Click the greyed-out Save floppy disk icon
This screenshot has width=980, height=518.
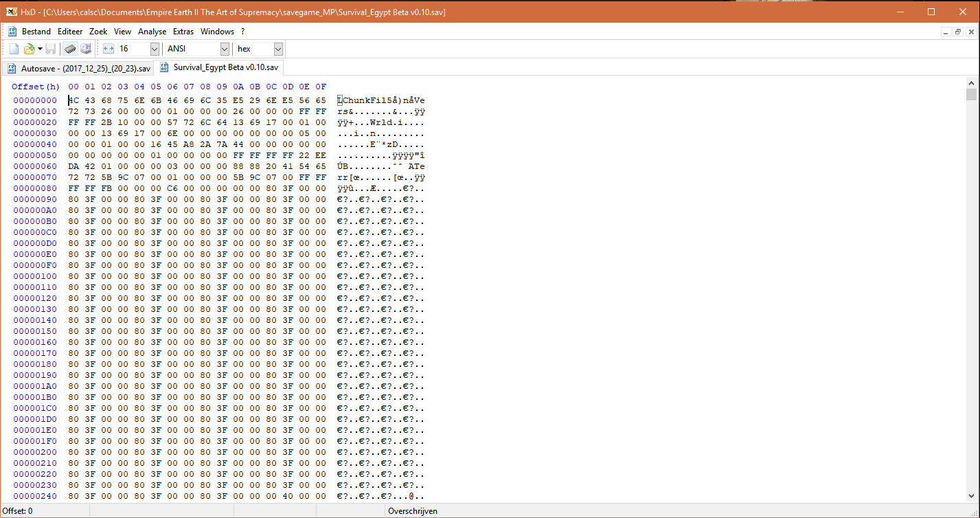tap(50, 49)
